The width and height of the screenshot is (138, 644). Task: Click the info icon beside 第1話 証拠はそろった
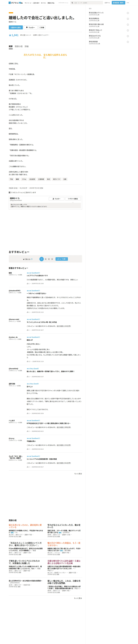pos(128,13)
